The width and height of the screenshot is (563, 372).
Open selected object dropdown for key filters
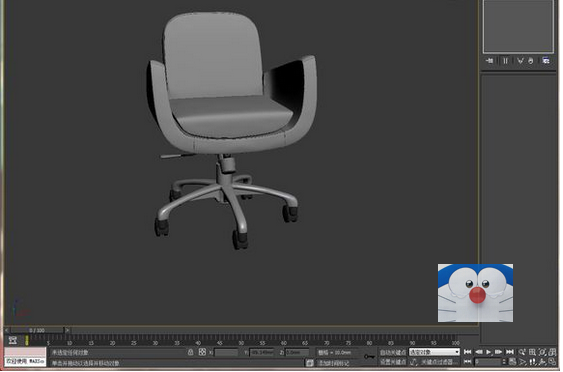click(x=434, y=352)
